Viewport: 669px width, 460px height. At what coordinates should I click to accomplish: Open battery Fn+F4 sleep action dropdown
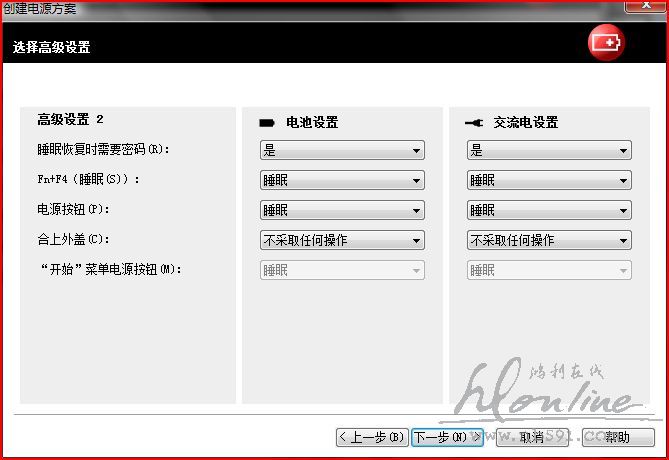click(x=342, y=180)
